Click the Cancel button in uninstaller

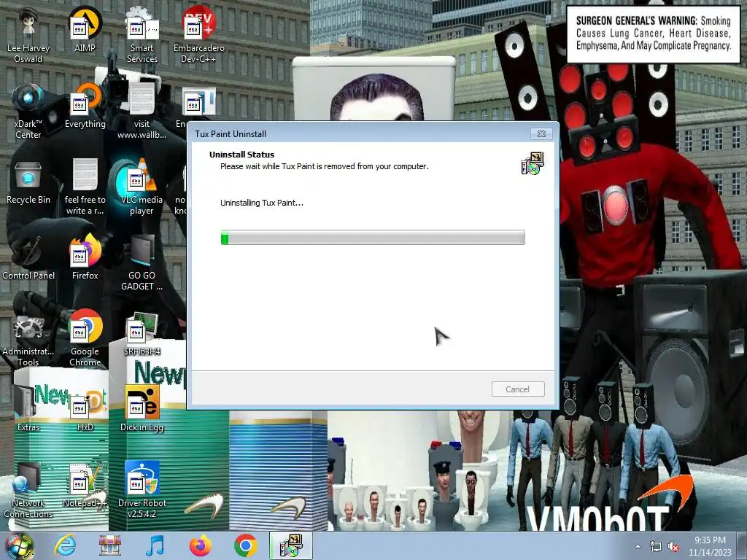point(518,389)
